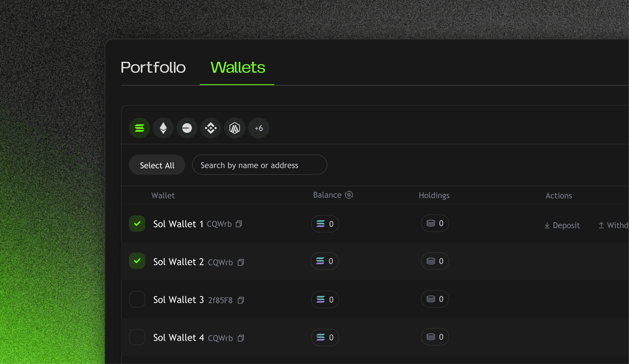Select the Arbitrum chain filter icon
629x364 pixels.
(x=235, y=128)
